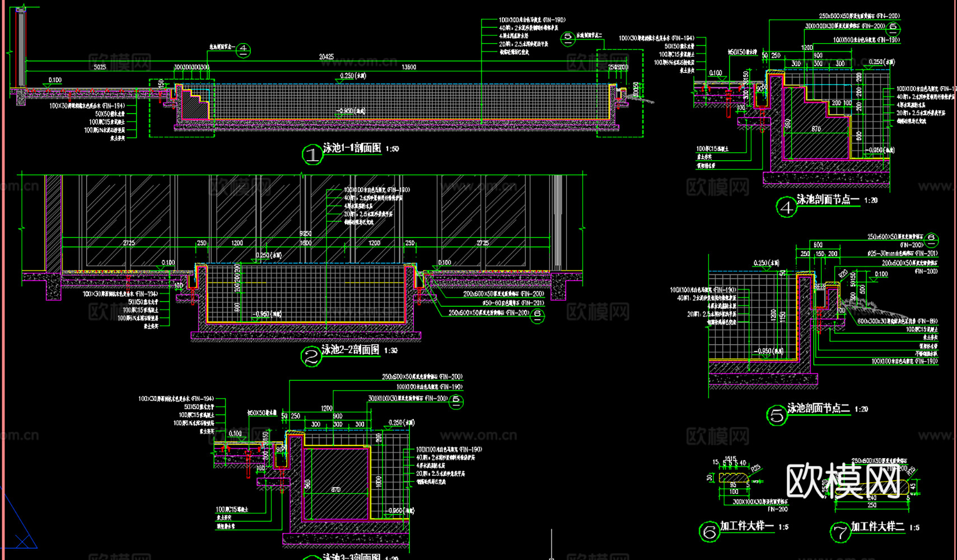Click the 13600 dimension text in section 1-1
The width and height of the screenshot is (957, 560).
click(x=409, y=67)
